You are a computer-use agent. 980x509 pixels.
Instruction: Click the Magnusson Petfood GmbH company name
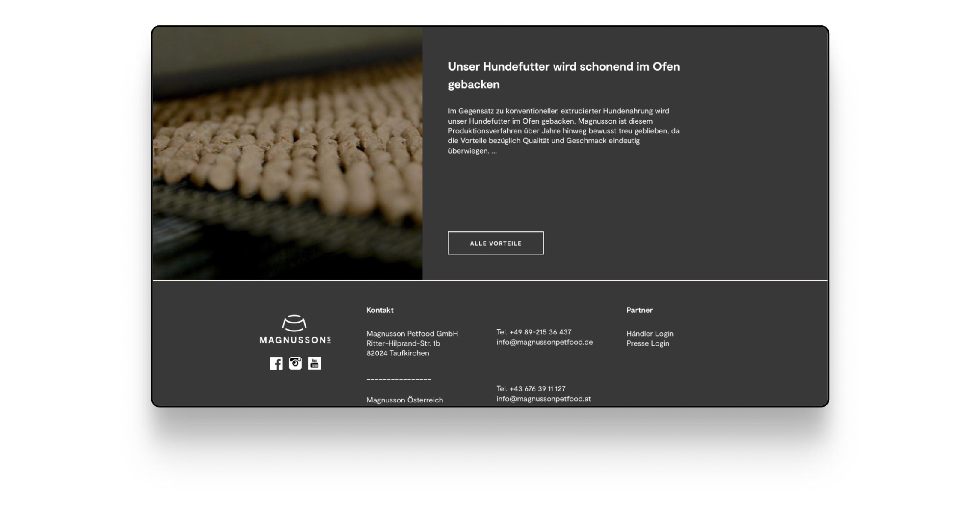coord(412,334)
